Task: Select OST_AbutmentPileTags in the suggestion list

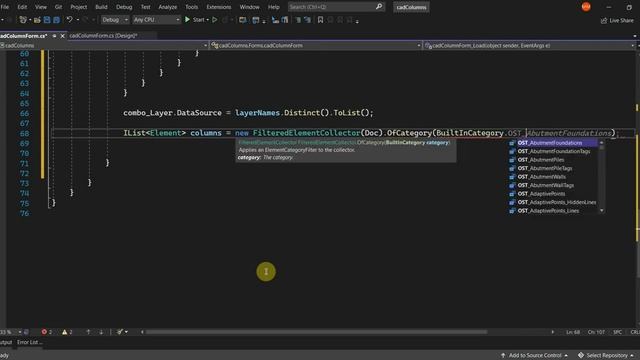Action: [553, 169]
